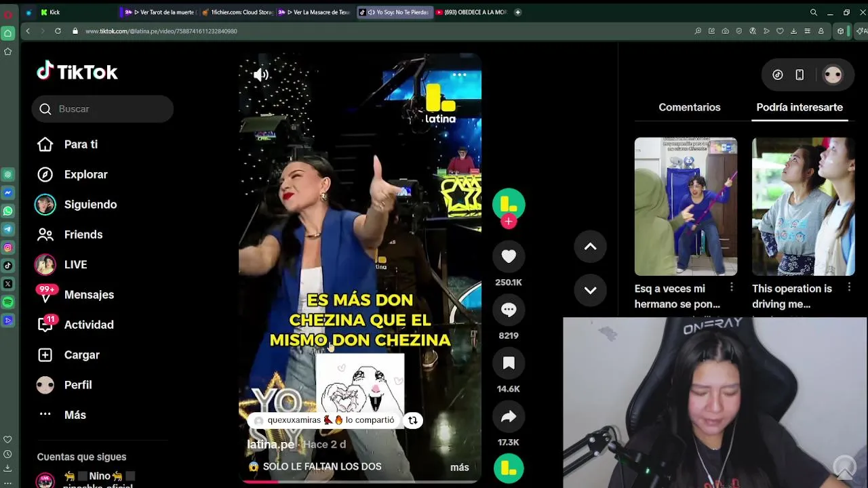Open WhatsApp in the browser sidebar
This screenshot has width=868, height=488.
8,211
